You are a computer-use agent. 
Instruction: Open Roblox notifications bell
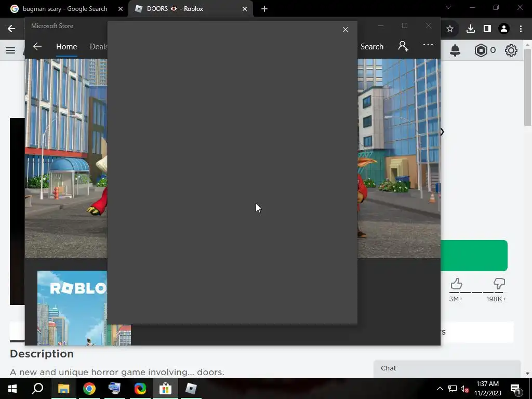[x=455, y=50]
